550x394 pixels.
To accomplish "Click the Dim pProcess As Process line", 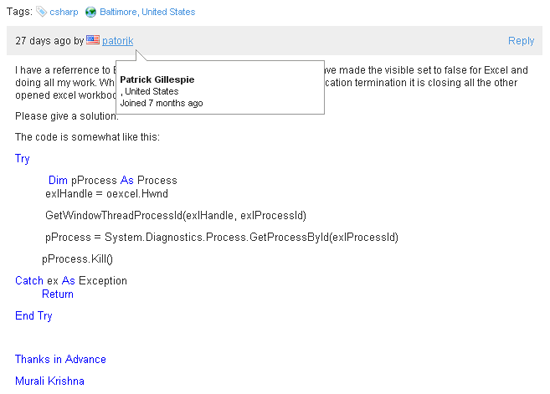I will 113,180.
